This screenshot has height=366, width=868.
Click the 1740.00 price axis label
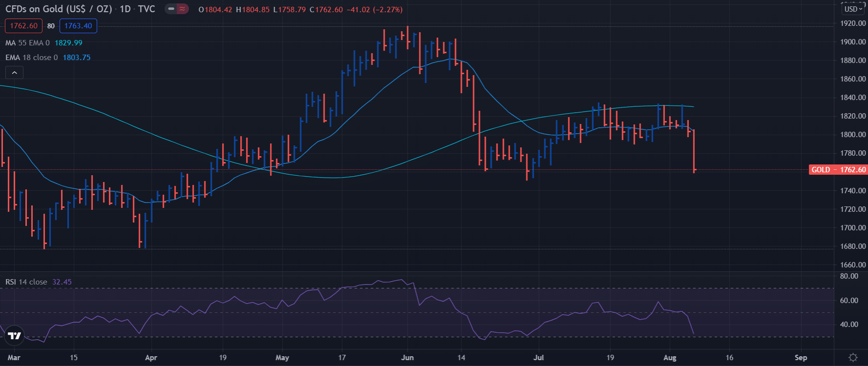(x=853, y=191)
